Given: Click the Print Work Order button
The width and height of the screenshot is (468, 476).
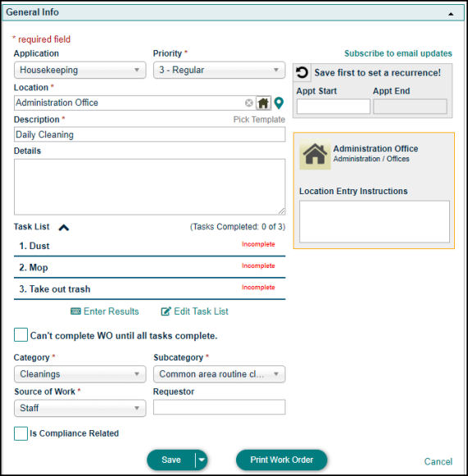Looking at the screenshot, I should click(x=281, y=460).
